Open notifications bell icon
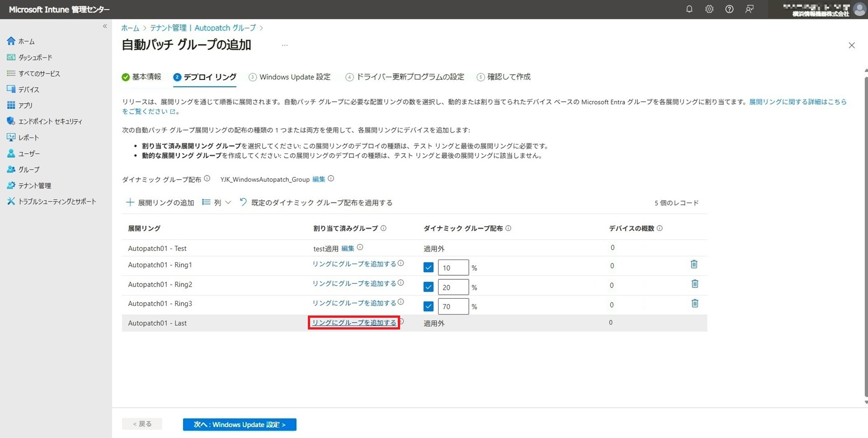The image size is (868, 438). 689,9
